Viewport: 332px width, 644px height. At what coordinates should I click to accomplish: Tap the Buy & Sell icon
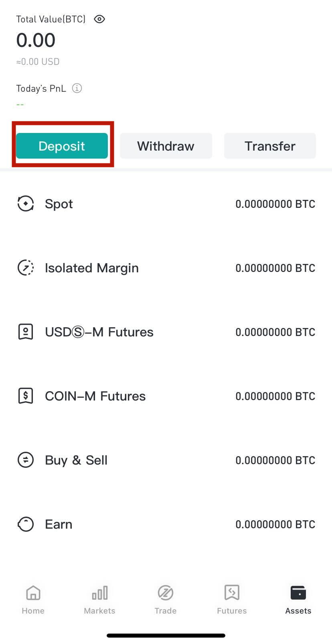26,460
